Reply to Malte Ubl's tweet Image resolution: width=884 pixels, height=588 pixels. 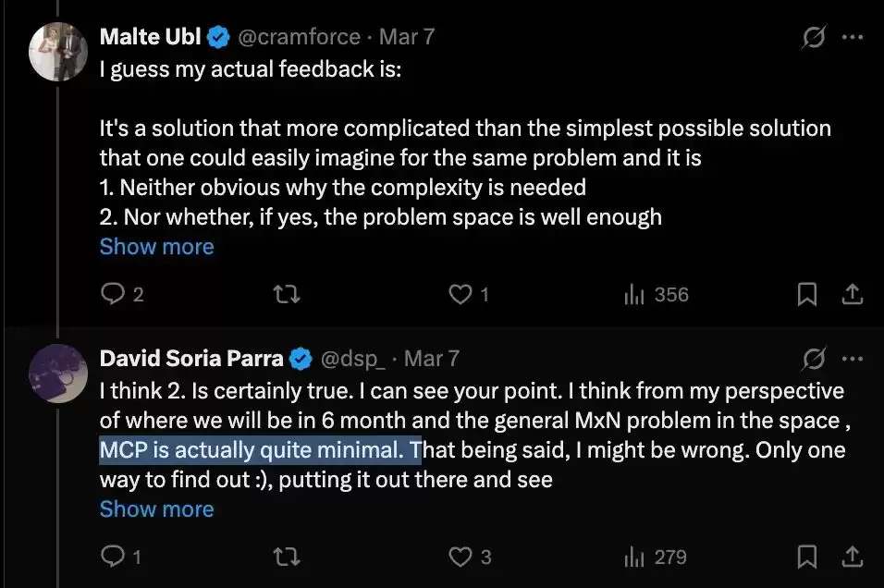tap(113, 294)
